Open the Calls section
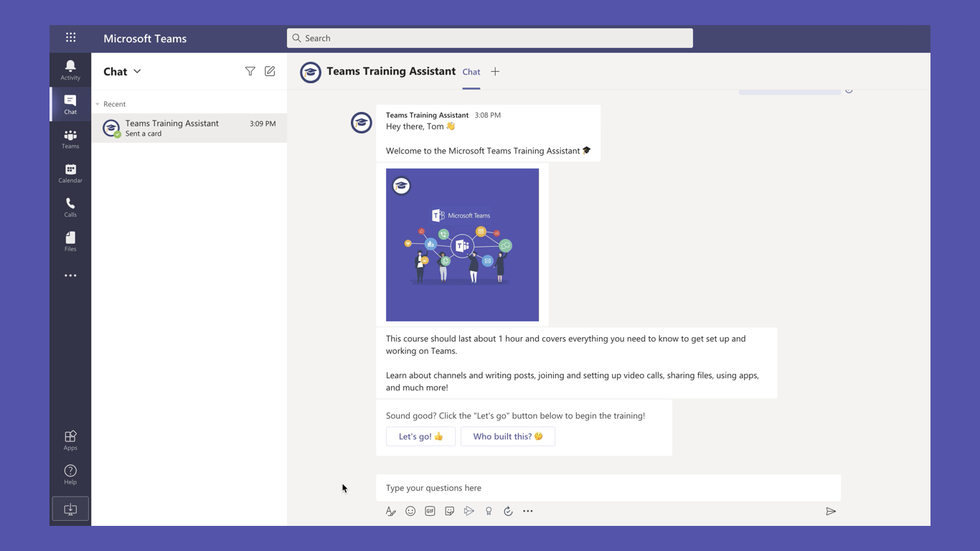This screenshot has width=980, height=551. [x=70, y=207]
